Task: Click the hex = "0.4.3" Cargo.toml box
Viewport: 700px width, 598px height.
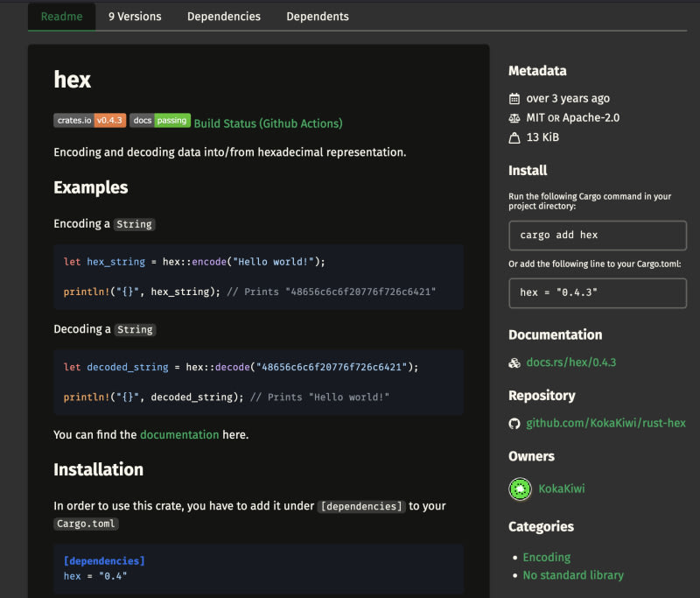Action: point(598,293)
